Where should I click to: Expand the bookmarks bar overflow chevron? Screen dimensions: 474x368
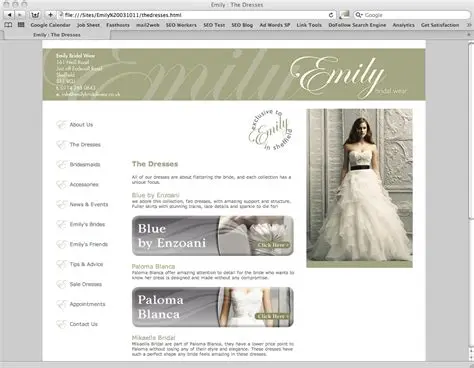[x=469, y=25]
